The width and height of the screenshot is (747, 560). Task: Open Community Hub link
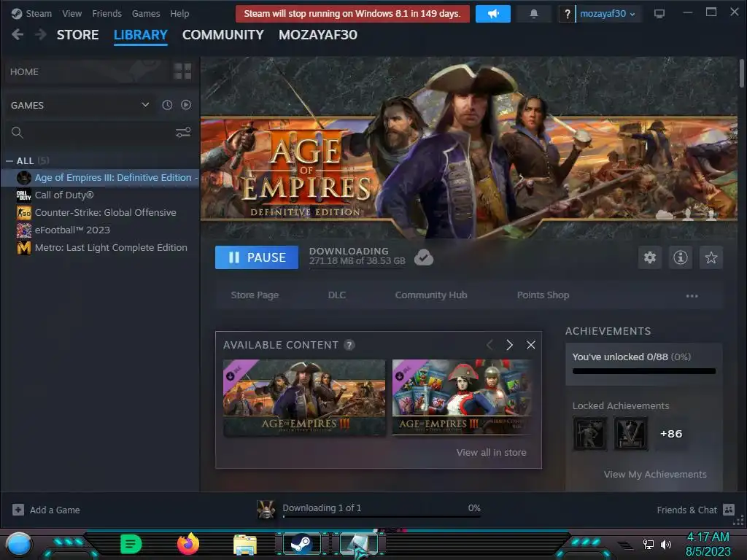(x=431, y=295)
